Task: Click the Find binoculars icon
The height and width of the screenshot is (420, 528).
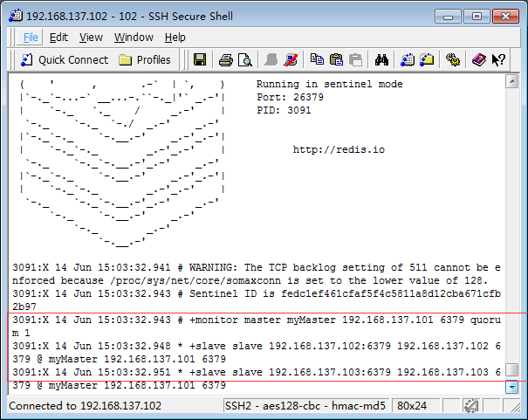Action: click(381, 60)
